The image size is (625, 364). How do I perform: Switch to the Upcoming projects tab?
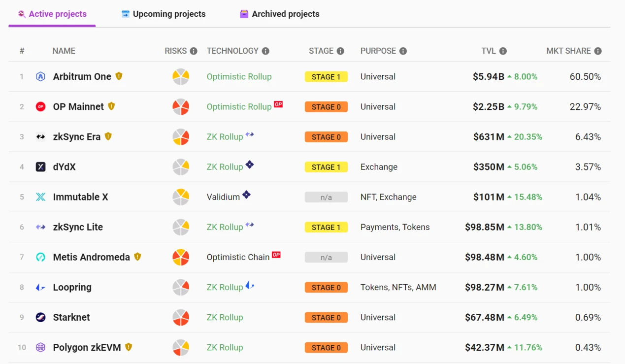click(x=164, y=14)
